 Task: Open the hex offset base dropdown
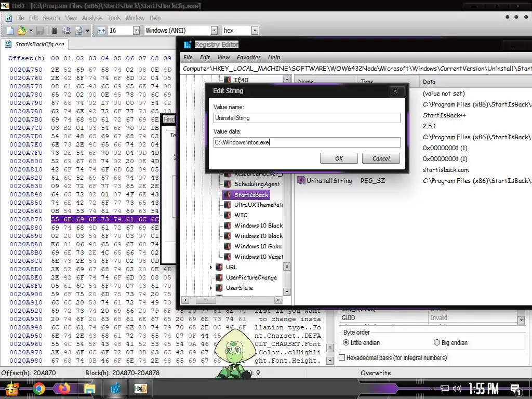pyautogui.click(x=255, y=31)
